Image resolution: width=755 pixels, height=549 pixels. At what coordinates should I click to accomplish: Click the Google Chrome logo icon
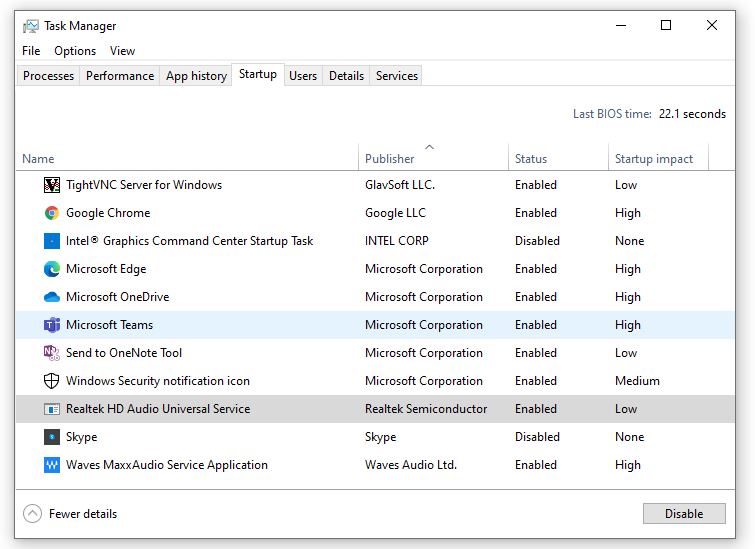click(x=52, y=213)
